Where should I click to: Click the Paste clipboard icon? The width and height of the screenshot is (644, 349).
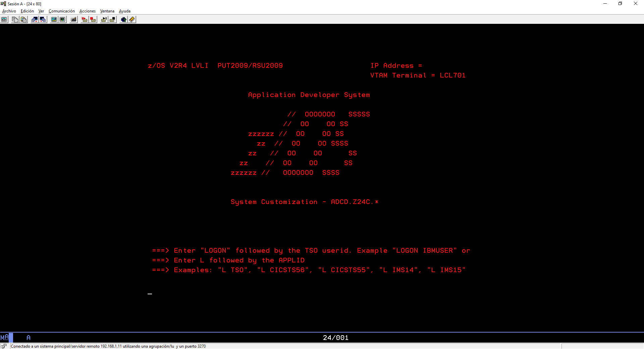(x=23, y=19)
